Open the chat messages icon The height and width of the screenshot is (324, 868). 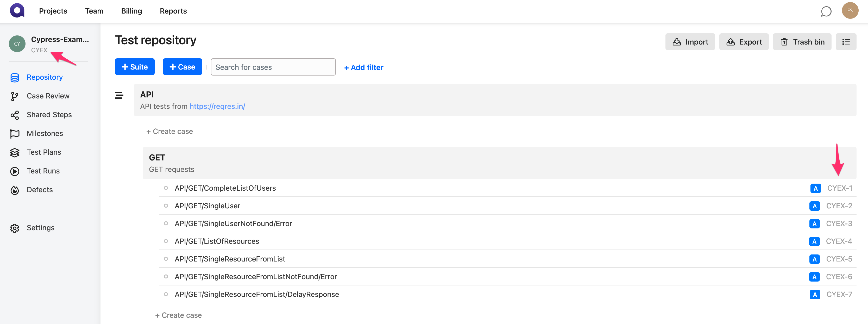coord(826,11)
